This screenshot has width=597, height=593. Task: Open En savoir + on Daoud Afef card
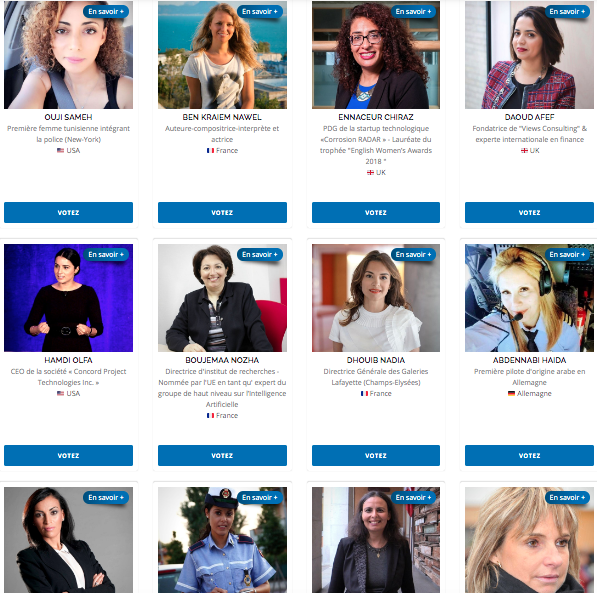(567, 12)
